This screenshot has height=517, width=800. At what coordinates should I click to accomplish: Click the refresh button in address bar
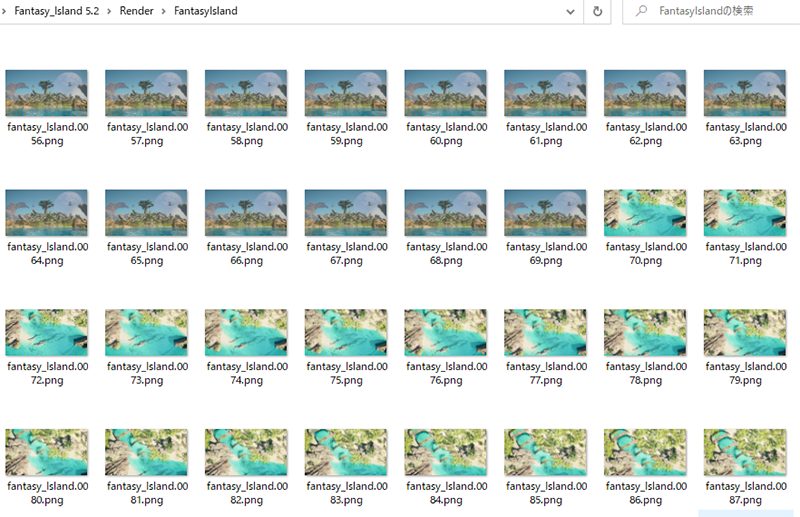pos(597,12)
